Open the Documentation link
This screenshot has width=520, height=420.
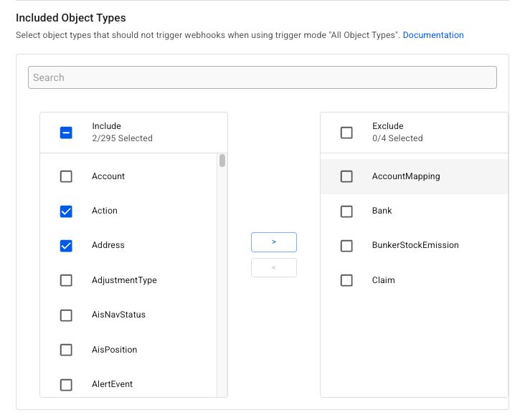coord(433,35)
